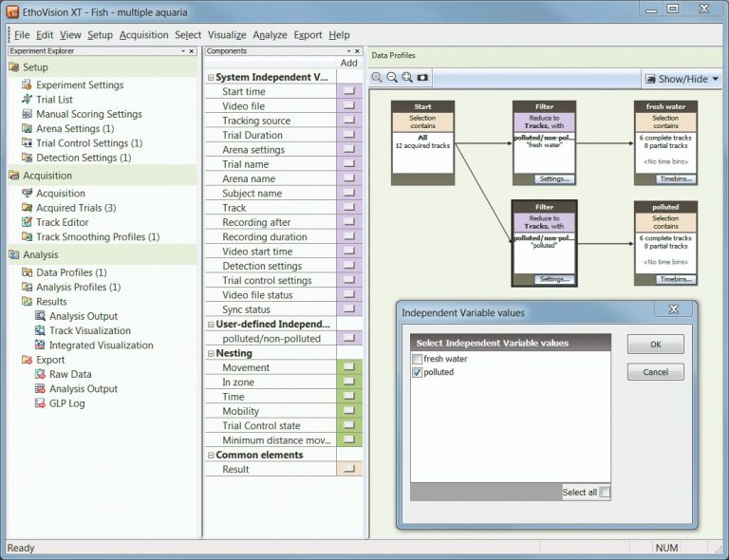The height and width of the screenshot is (560, 729).
Task: Click the Track Visualization icon
Action: point(40,330)
